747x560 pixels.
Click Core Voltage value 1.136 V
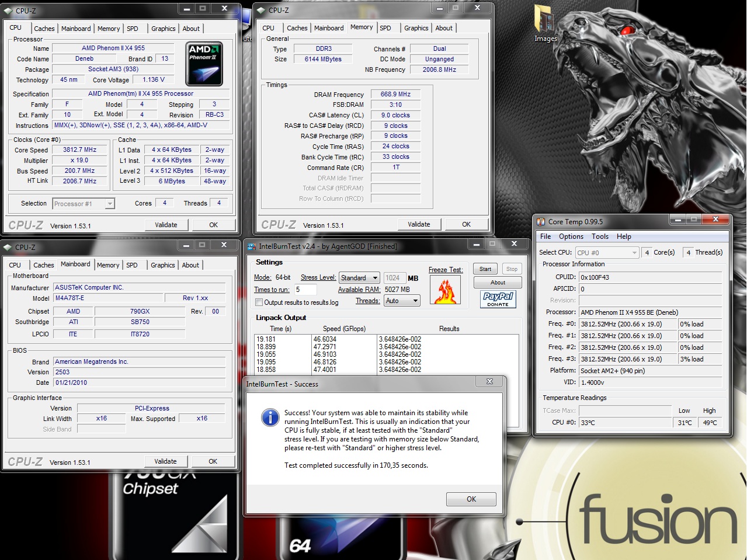(x=153, y=80)
